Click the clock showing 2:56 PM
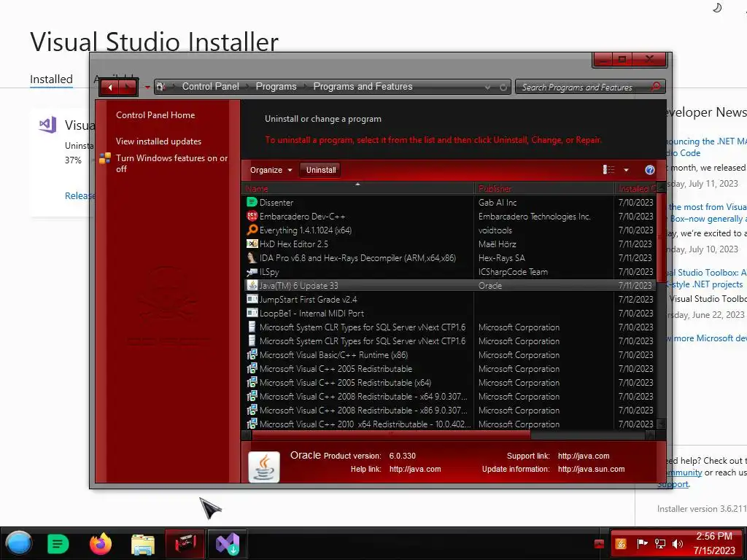The image size is (747, 560). point(713,536)
